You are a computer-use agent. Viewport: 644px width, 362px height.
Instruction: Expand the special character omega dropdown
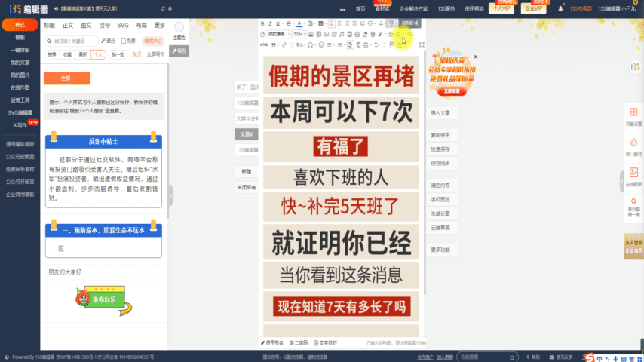[315, 44]
